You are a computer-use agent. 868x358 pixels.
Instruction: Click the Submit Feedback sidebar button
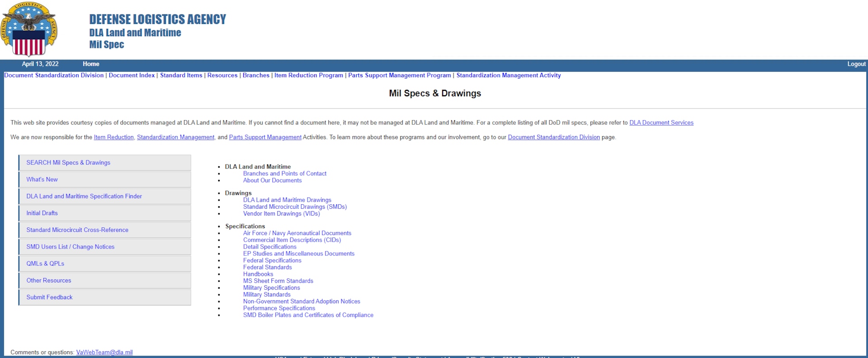click(105, 297)
